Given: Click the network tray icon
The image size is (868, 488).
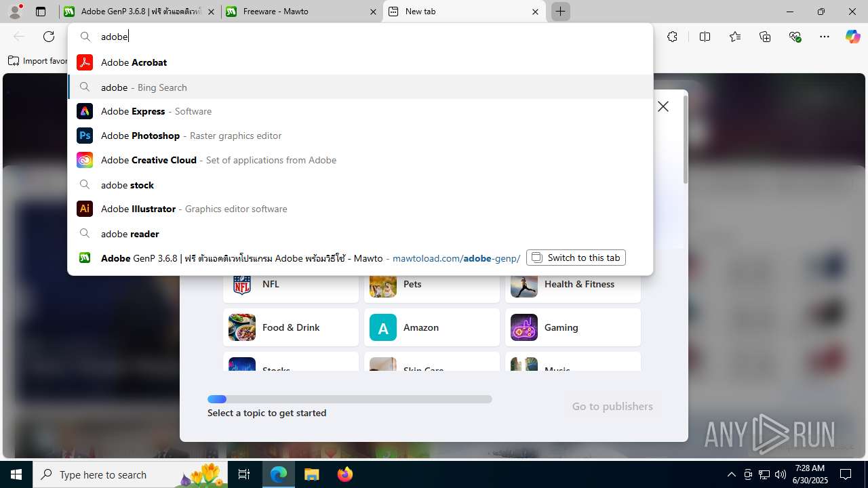Looking at the screenshot, I should click(764, 474).
